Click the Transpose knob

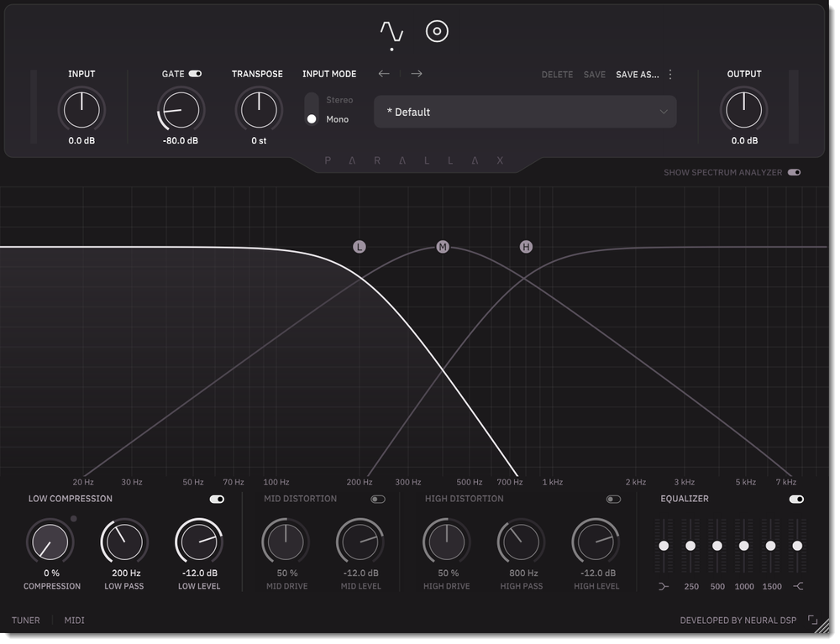click(x=259, y=110)
